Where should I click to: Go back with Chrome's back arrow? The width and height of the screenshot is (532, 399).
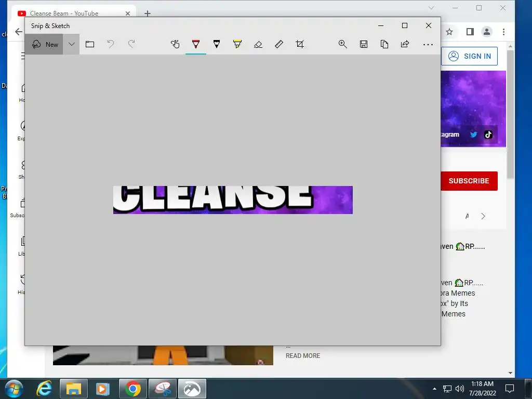click(x=18, y=32)
